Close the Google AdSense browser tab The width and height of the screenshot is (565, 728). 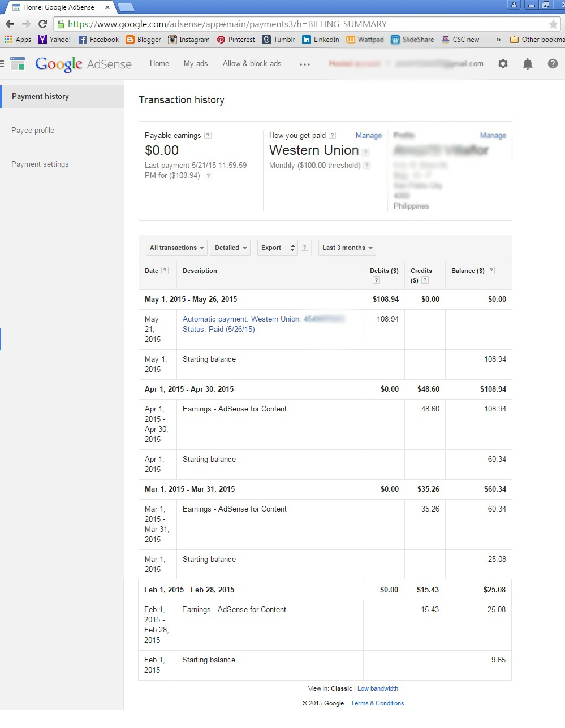pyautogui.click(x=107, y=7)
